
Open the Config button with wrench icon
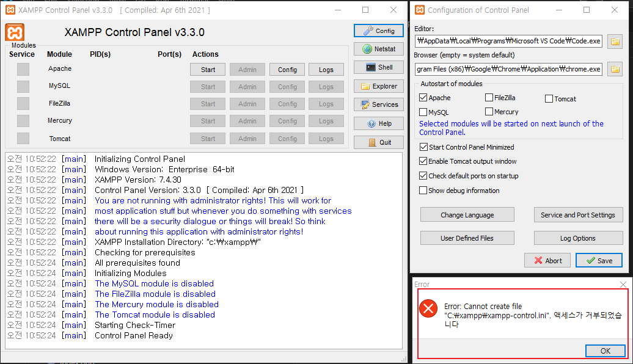coord(379,31)
